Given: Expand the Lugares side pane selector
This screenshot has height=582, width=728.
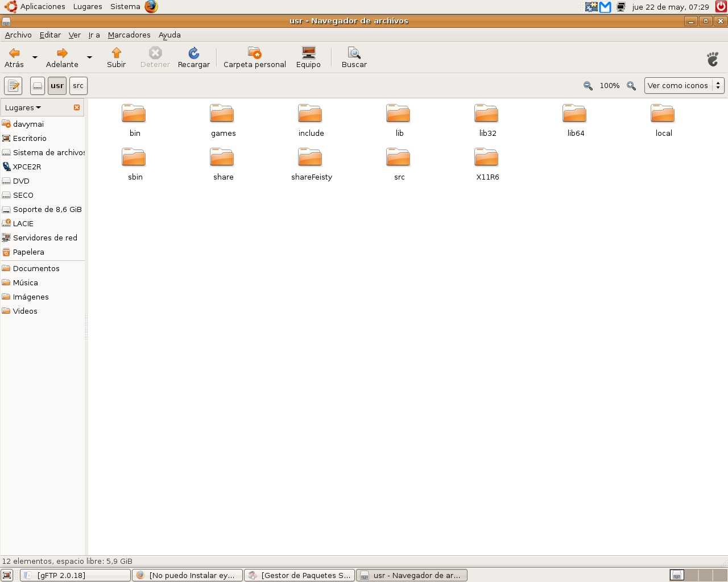Looking at the screenshot, I should 23,107.
